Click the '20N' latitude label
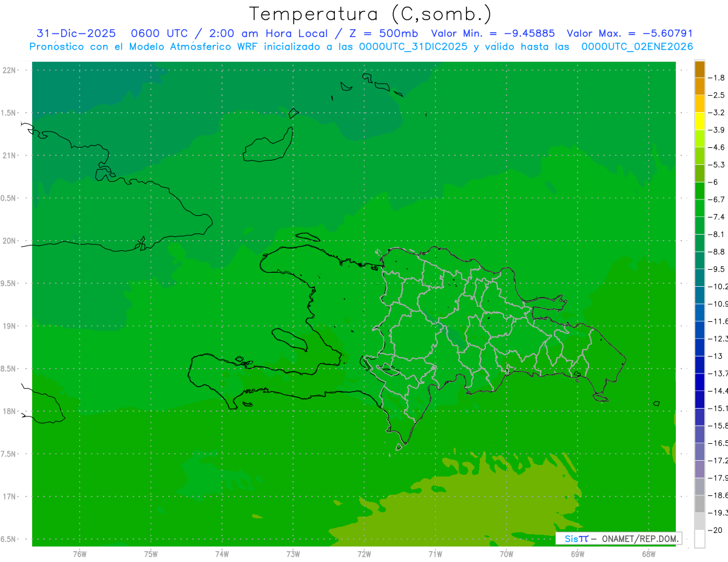The width and height of the screenshot is (728, 562). tap(8, 241)
